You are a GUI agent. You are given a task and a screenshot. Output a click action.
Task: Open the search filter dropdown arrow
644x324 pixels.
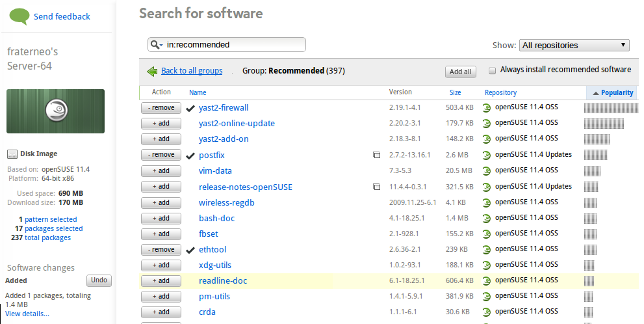click(x=161, y=45)
